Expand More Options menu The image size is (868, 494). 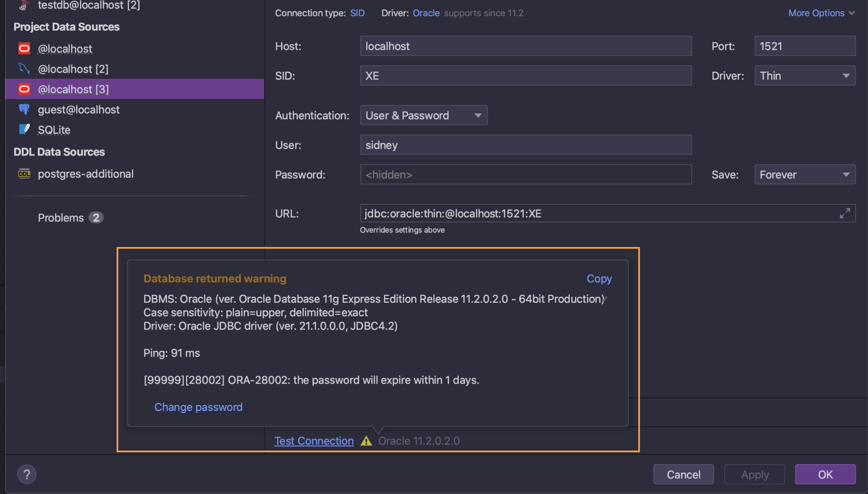tap(821, 13)
